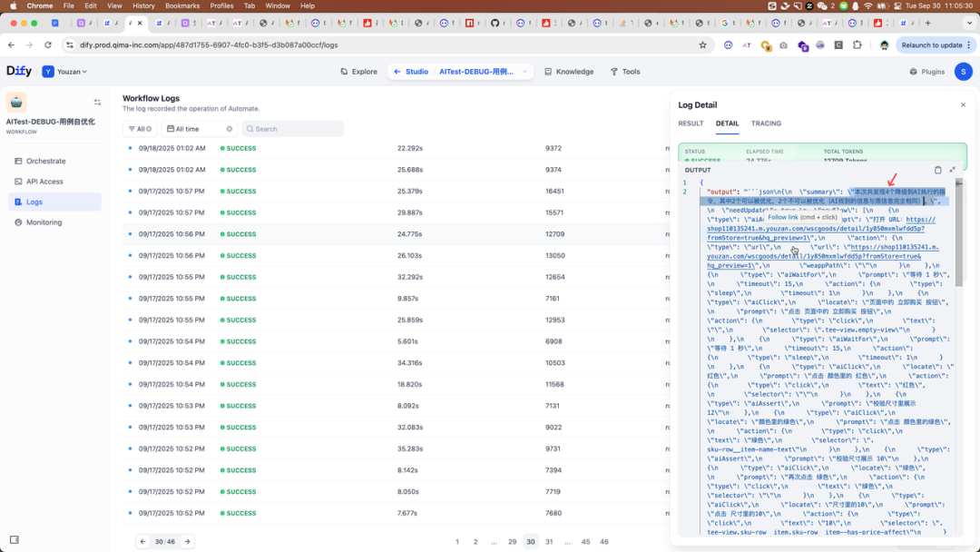The width and height of the screenshot is (980, 552).
Task: Open Wi-Fi status in menu bar
Action: point(868,5)
